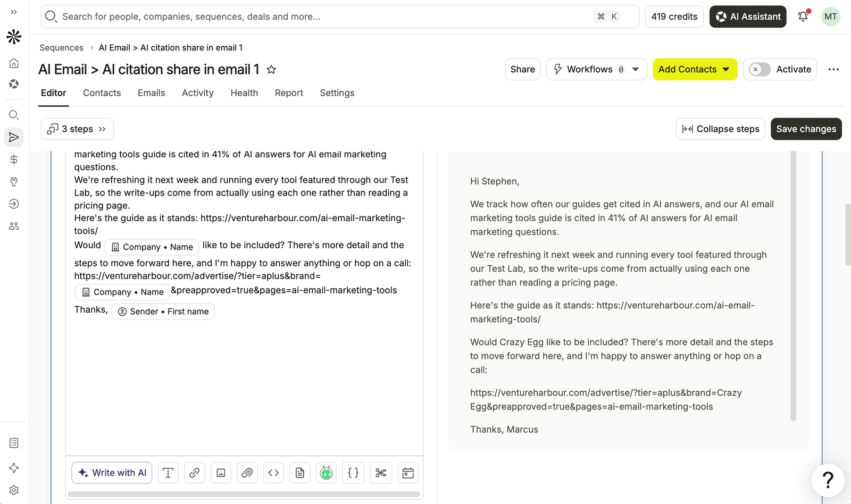
Task: Click 'Hi Stephen,' in the email preview
Action: (495, 181)
